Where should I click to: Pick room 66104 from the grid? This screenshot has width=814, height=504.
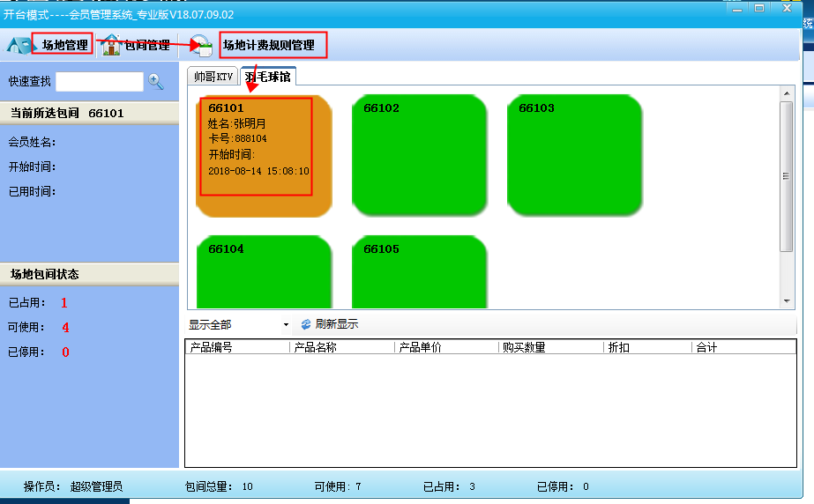click(264, 271)
